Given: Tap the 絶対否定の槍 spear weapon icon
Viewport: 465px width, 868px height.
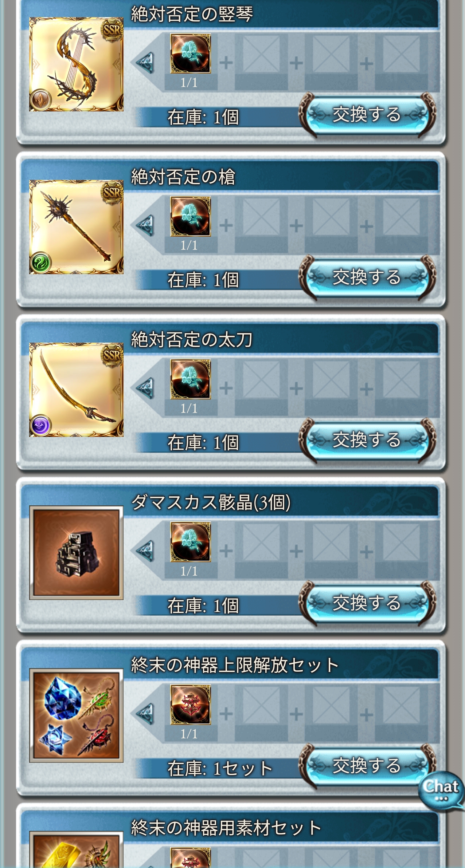Looking at the screenshot, I should coord(76,227).
